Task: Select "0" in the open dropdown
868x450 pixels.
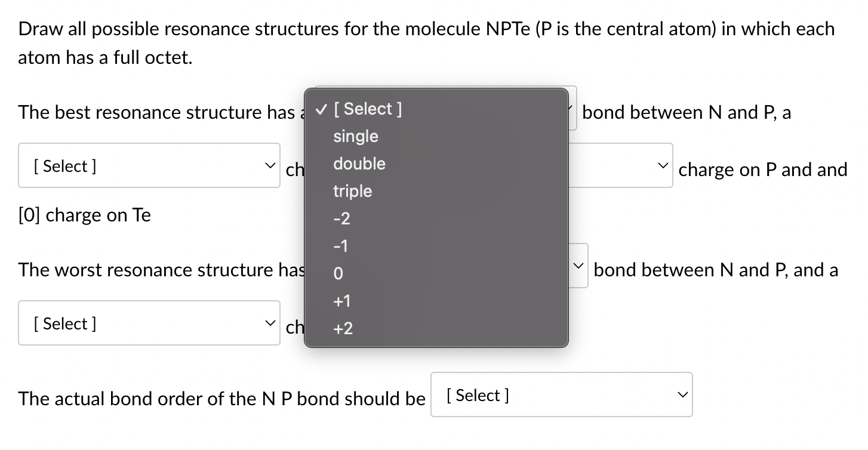Action: coord(337,273)
